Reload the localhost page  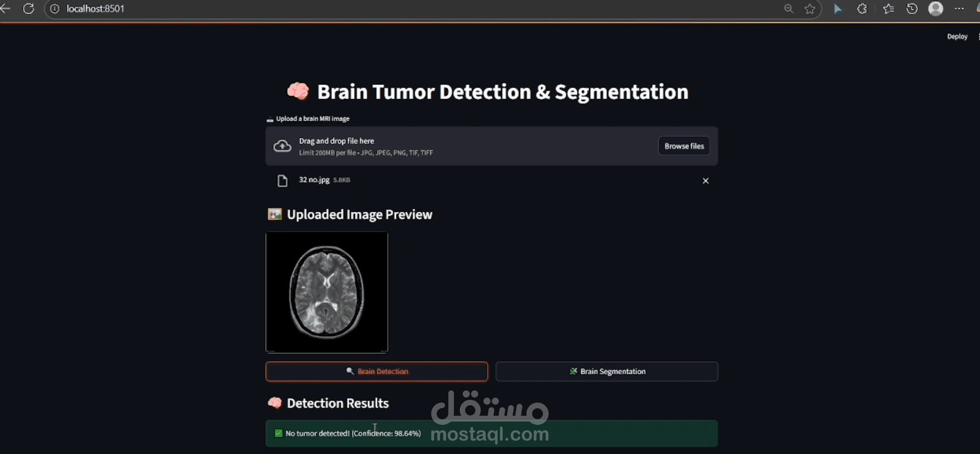pyautogui.click(x=29, y=8)
